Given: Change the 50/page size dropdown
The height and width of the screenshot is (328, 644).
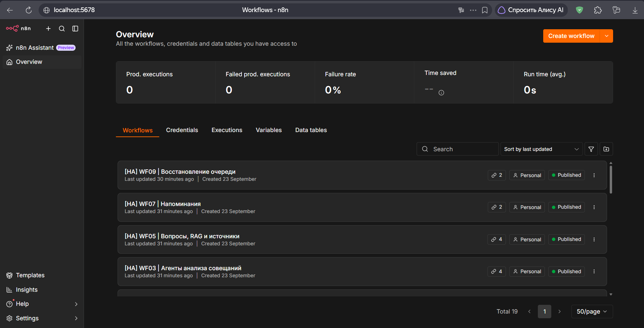Looking at the screenshot, I should click(592, 312).
